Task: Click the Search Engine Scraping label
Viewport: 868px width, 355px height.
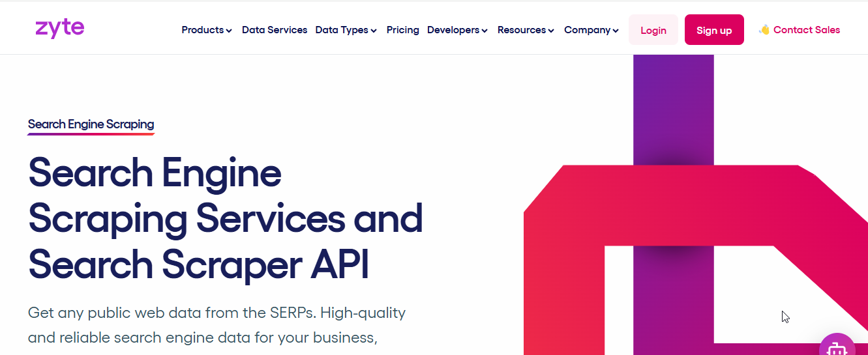Action: tap(91, 124)
